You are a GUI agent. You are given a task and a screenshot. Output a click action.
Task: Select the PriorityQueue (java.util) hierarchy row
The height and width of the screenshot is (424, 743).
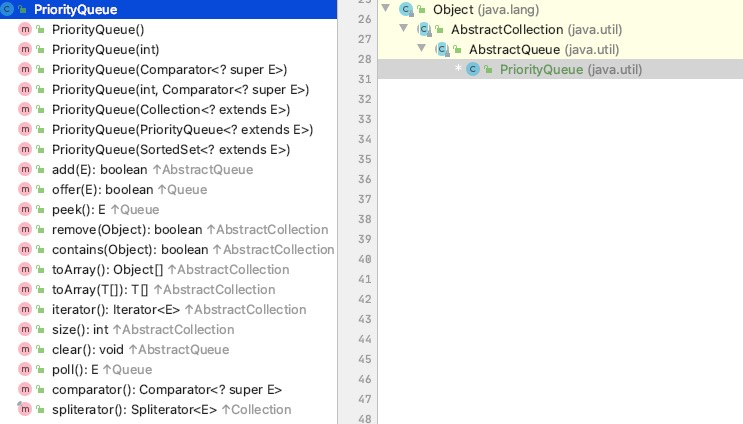(x=570, y=69)
